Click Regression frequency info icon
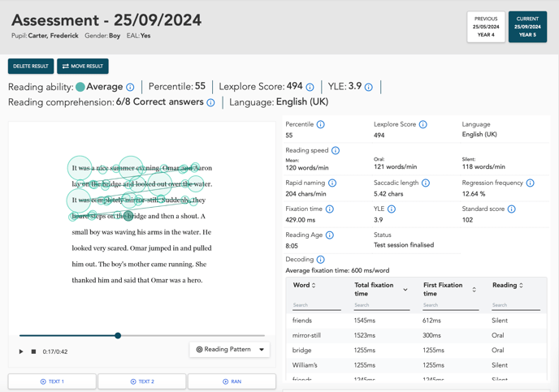 [530, 183]
